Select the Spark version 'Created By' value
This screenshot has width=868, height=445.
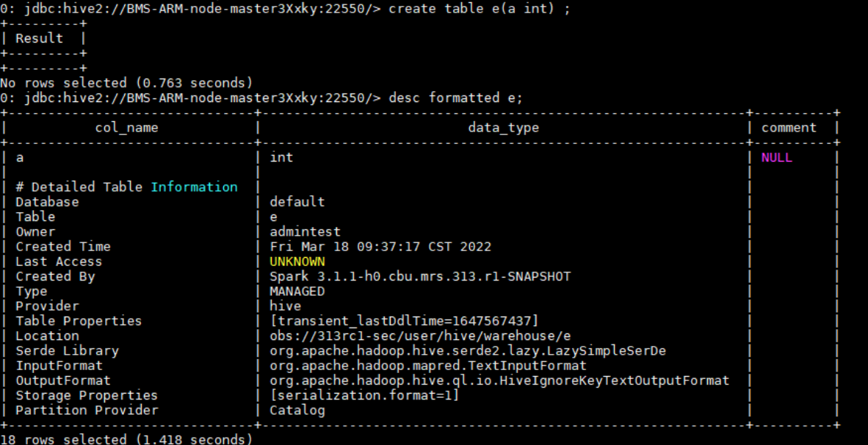click(x=420, y=276)
